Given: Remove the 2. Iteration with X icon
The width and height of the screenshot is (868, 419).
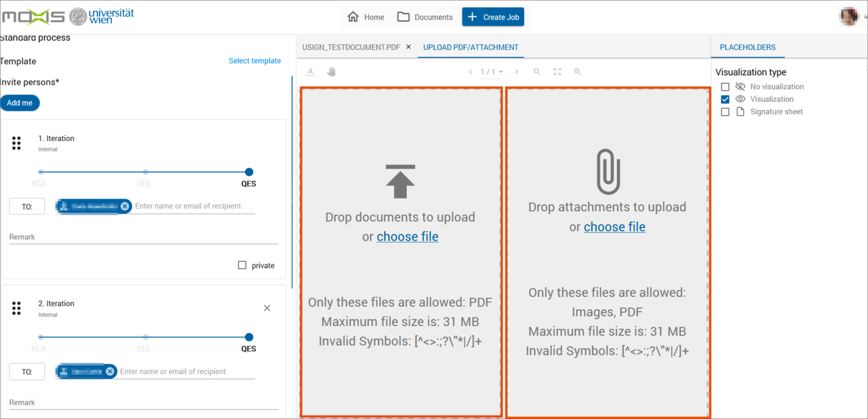Looking at the screenshot, I should point(267,308).
